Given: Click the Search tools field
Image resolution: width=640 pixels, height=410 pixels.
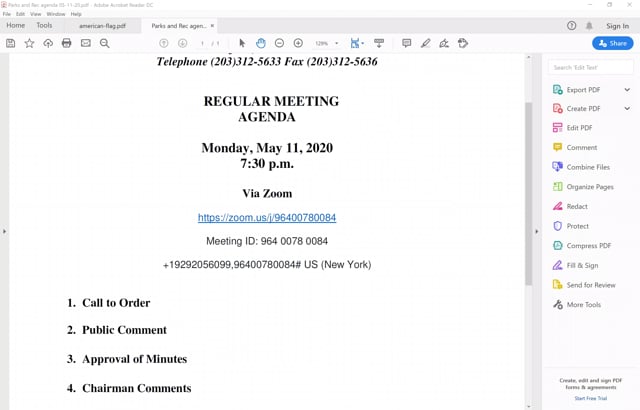Looking at the screenshot, I should (591, 67).
